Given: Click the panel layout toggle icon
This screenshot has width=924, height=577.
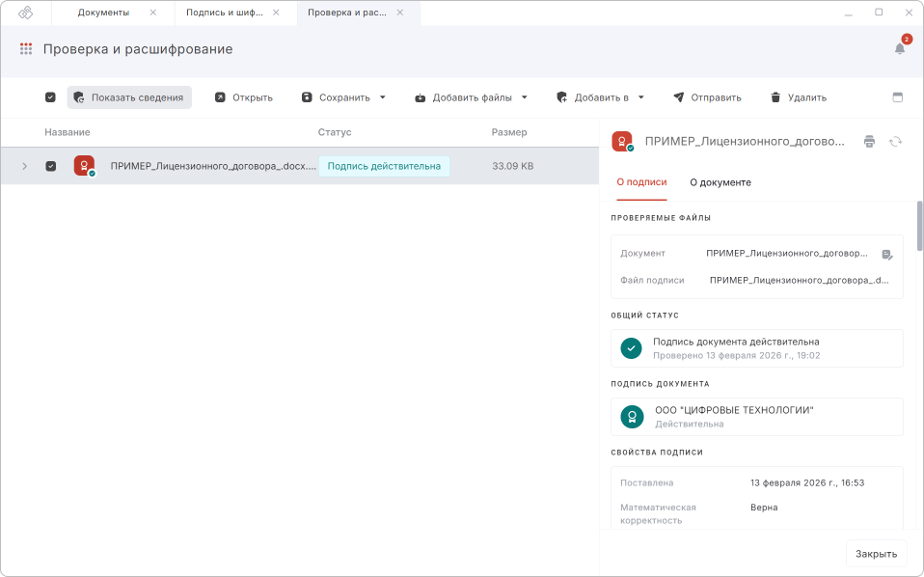Looking at the screenshot, I should (897, 97).
